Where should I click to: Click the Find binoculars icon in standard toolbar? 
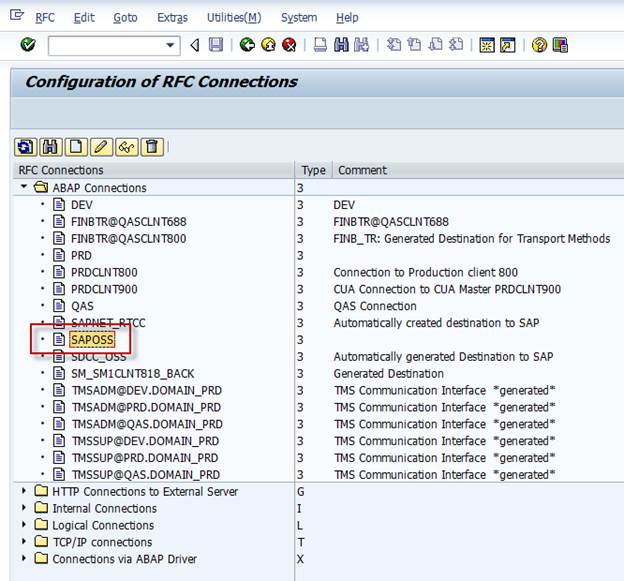341,45
